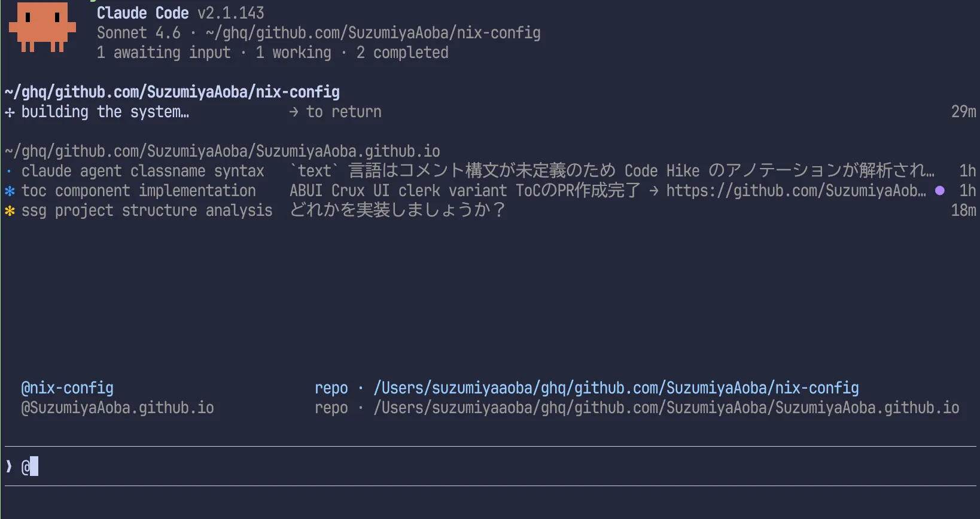Click the 'Sonnet 4.6' model label
Viewport: 980px width, 519px height.
click(139, 33)
